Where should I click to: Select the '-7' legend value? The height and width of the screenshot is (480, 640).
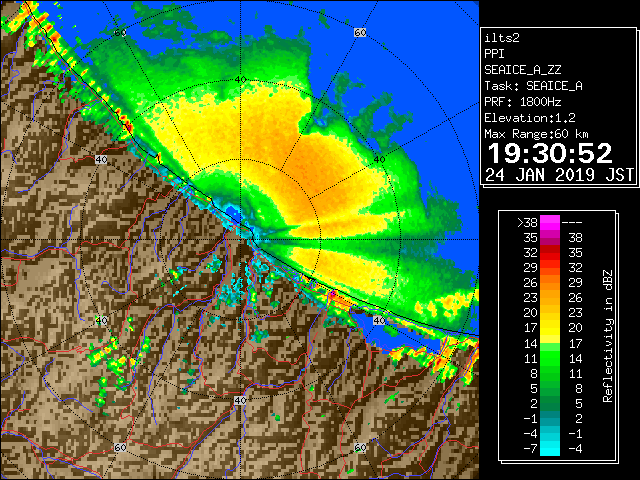coord(530,449)
